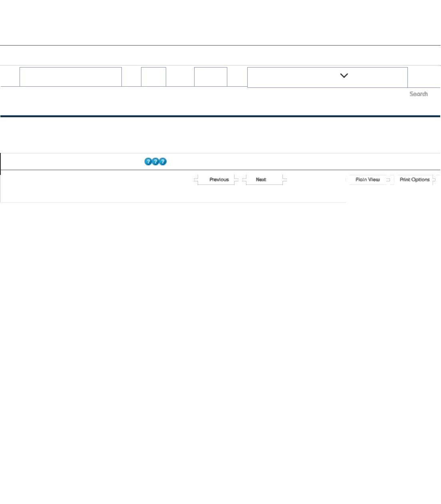
Task: Go to Previous page
Action: click(x=216, y=180)
